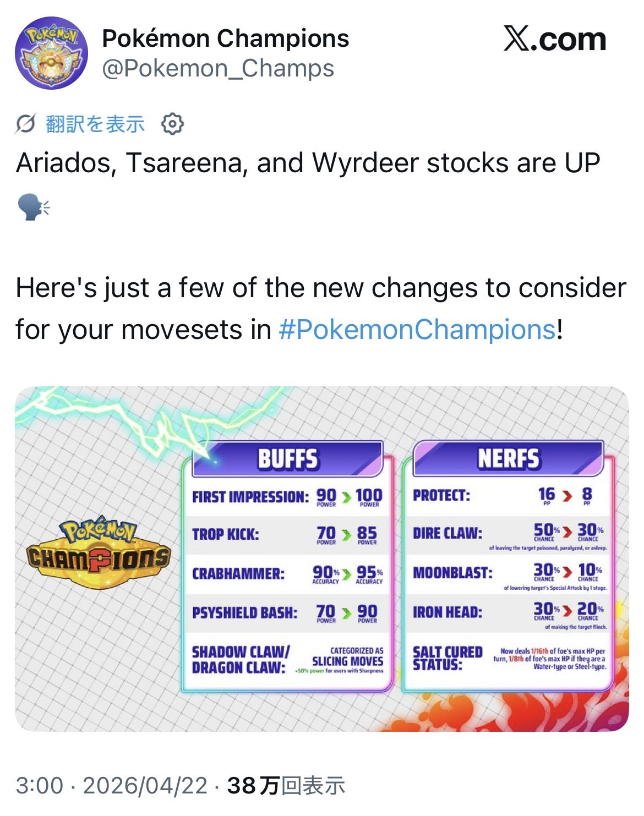Click the Moonblast row in Nerfs
Viewport: 644px width, 816px height.
(509, 574)
